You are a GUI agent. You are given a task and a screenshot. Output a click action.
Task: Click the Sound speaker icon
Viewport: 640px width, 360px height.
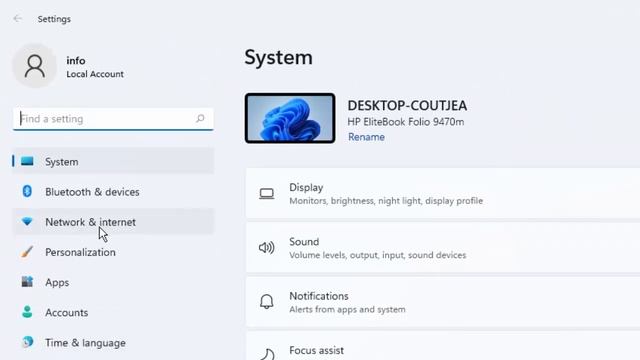click(x=267, y=248)
